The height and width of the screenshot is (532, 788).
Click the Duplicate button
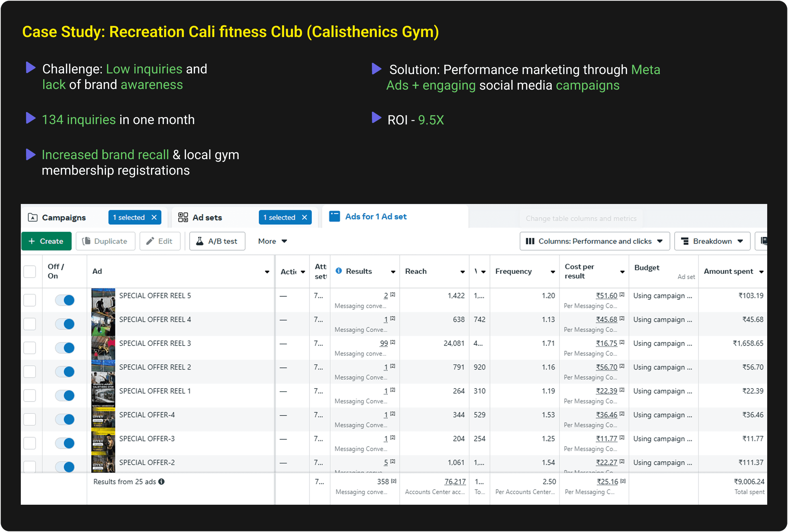pyautogui.click(x=105, y=241)
